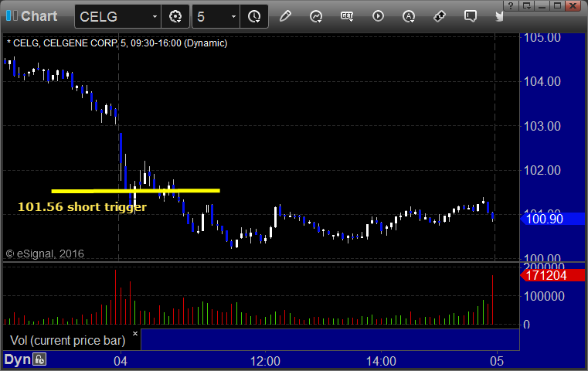
Task: Click the 12:00 time axis label
Action: (265, 361)
